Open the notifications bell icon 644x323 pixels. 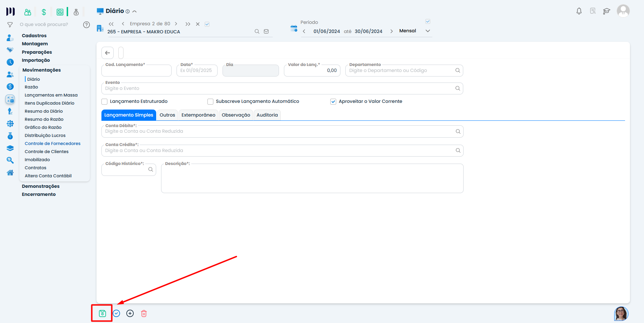[x=579, y=11]
